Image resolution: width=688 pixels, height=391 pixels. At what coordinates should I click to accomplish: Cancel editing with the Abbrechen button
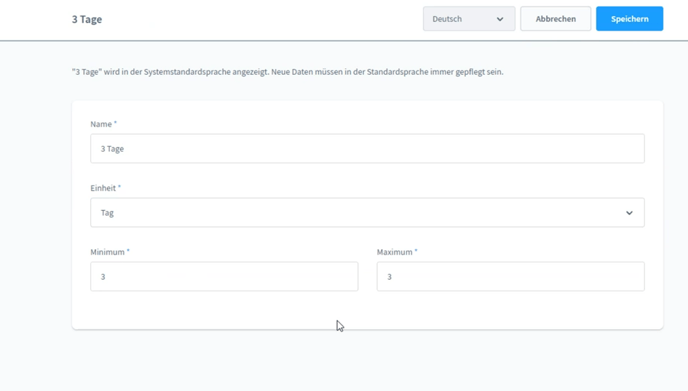(x=555, y=19)
